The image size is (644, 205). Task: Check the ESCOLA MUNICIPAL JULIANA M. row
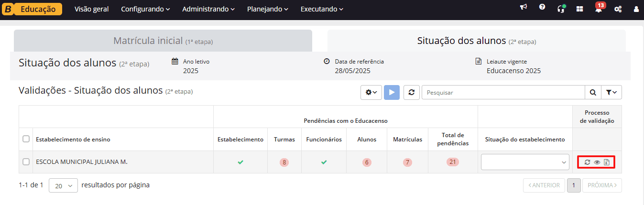coord(26,162)
